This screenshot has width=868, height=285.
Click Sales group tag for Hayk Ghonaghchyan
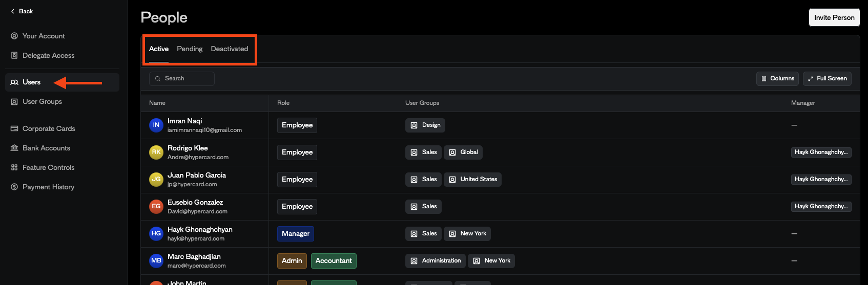click(423, 234)
